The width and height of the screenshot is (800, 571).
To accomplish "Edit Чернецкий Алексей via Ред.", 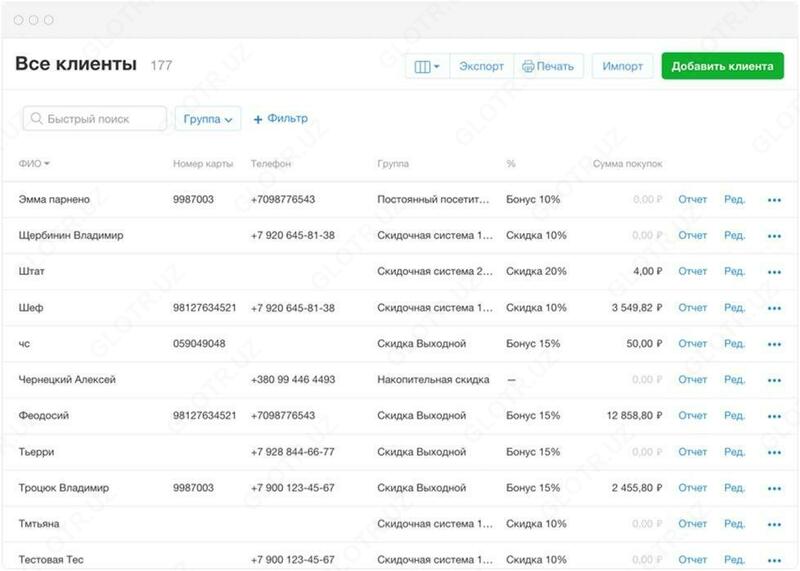I will tap(734, 380).
